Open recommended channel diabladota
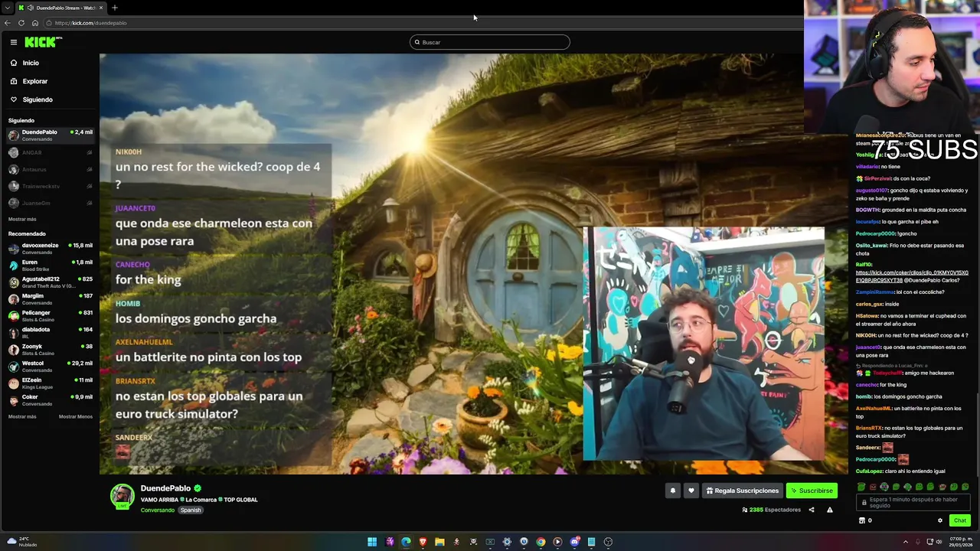Screen dimensions: 980x551 pos(50,332)
